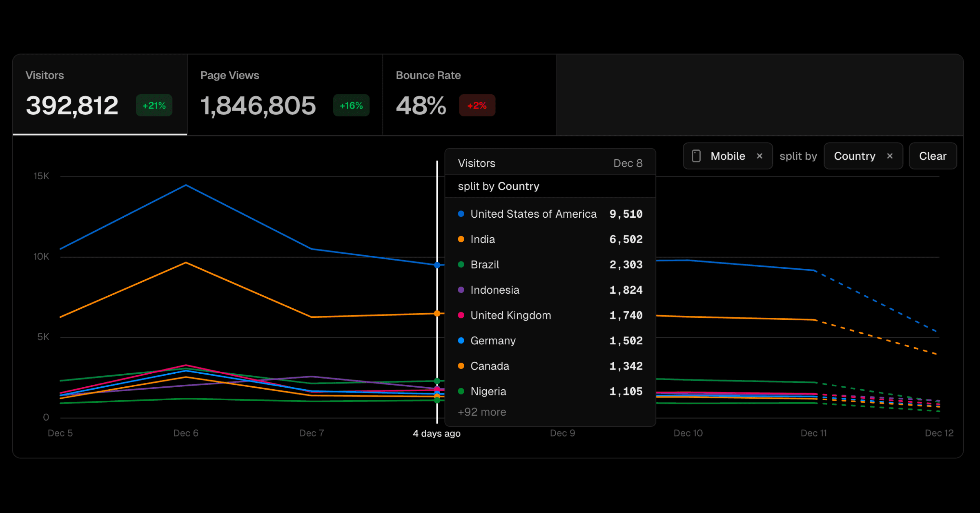
Task: Select the Visitors metric panel
Action: [100, 94]
